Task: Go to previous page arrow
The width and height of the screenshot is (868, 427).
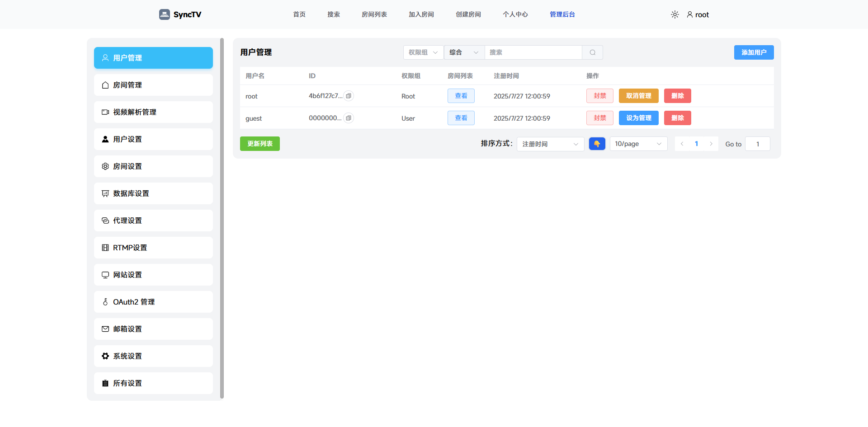Action: coord(682,144)
